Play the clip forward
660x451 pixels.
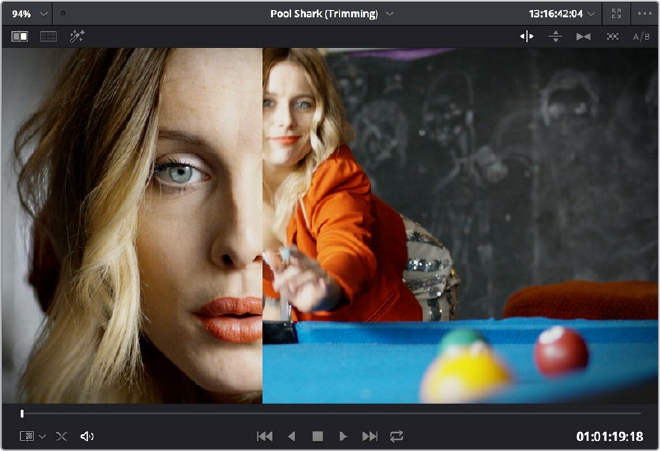343,436
